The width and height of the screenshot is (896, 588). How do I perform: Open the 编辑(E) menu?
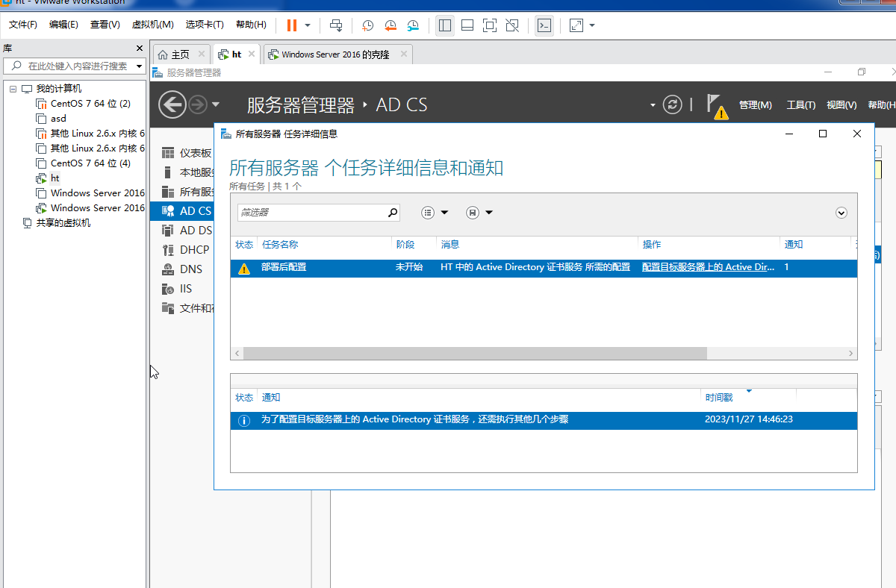click(x=63, y=25)
